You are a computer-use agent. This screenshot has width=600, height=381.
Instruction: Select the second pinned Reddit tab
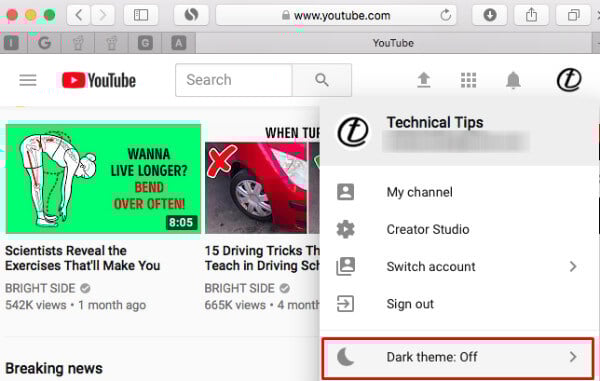112,43
